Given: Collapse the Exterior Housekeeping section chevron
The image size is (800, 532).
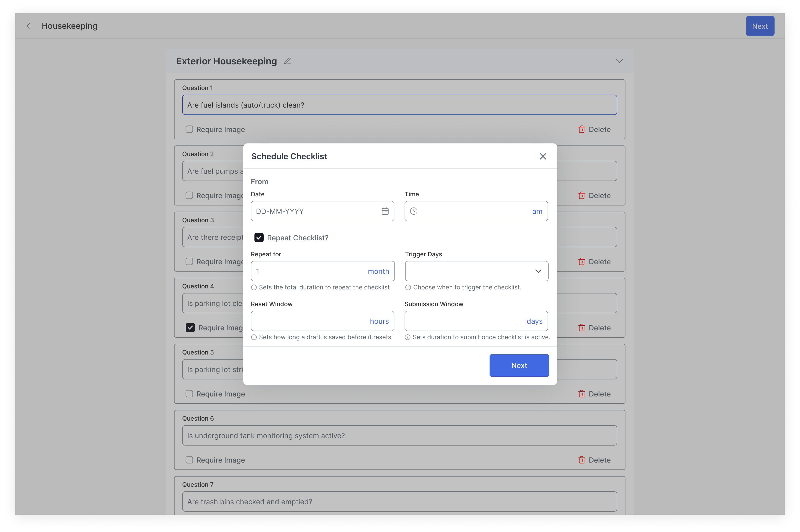Looking at the screenshot, I should coord(619,61).
